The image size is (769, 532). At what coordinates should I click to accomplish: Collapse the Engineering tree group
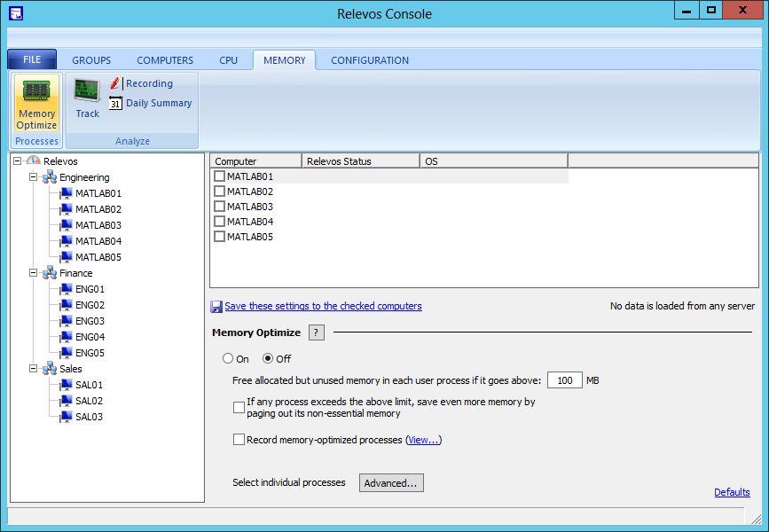pyautogui.click(x=34, y=177)
